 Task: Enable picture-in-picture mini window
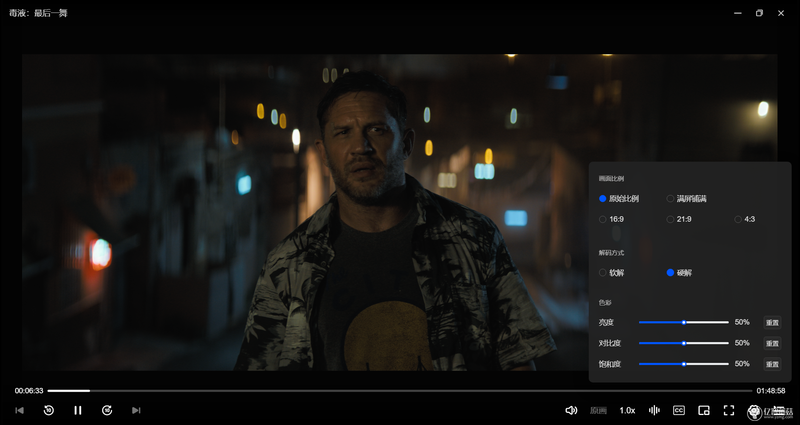pos(704,410)
